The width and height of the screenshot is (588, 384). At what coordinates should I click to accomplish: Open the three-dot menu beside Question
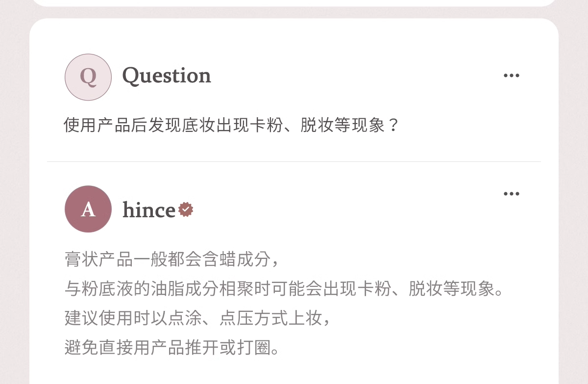point(511,76)
